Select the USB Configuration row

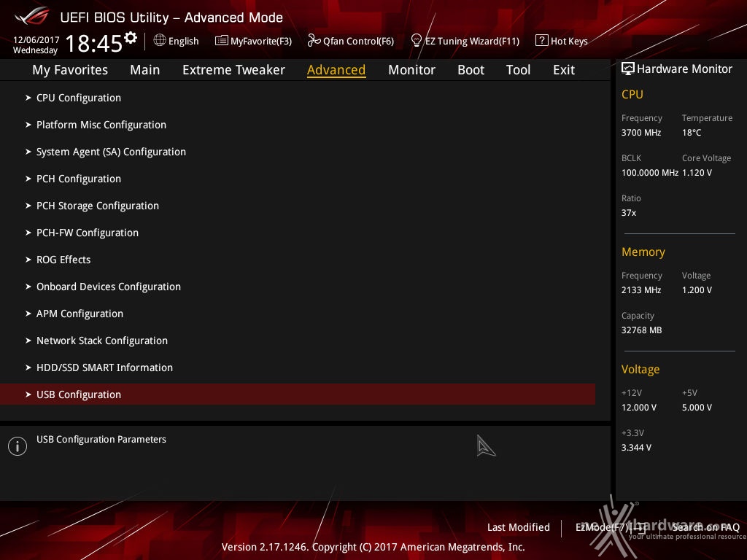[x=298, y=394]
